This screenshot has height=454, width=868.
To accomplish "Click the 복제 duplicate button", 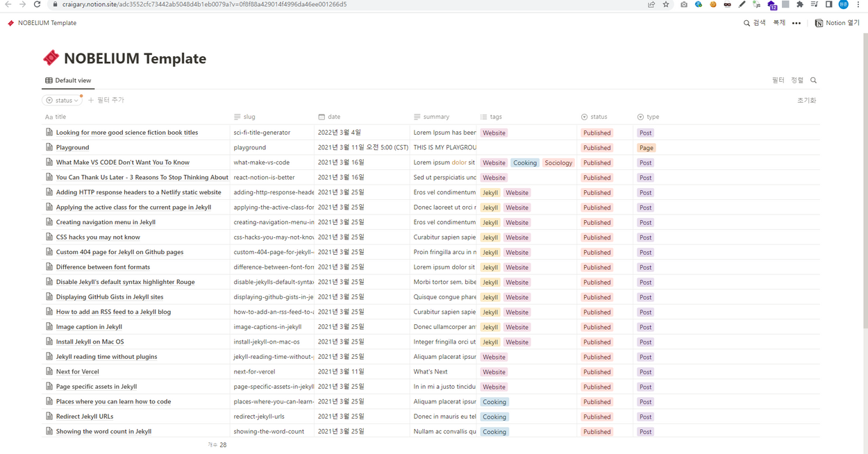I will (x=779, y=23).
